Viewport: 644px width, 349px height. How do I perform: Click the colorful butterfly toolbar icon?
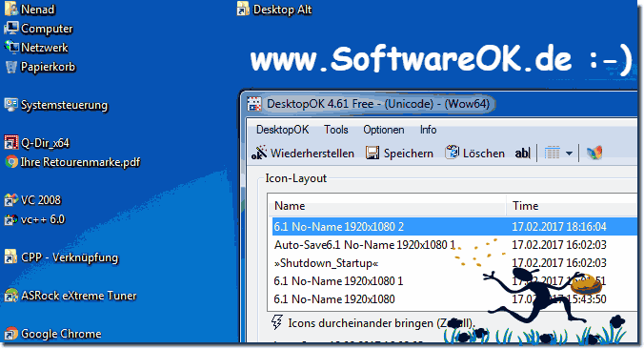[594, 153]
